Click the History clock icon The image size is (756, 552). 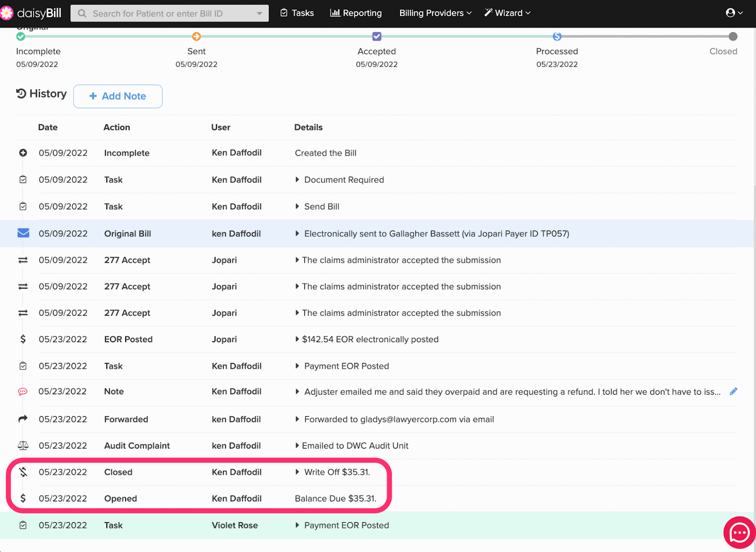[21, 94]
